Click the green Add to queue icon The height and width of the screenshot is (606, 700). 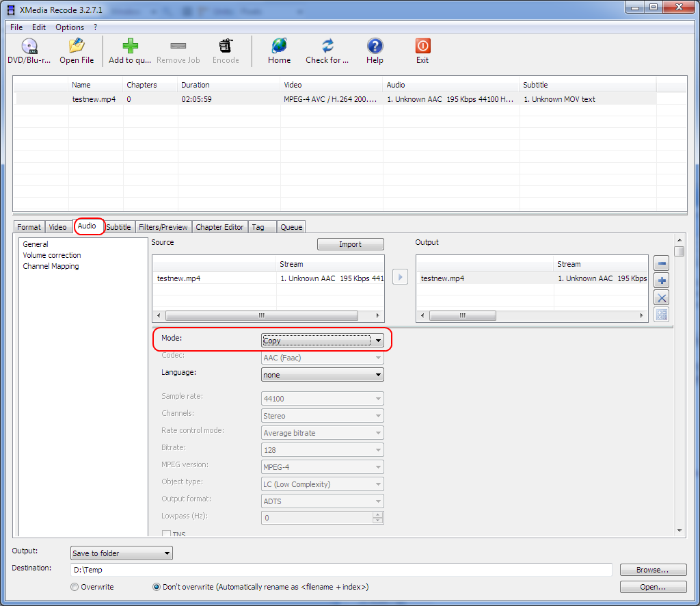[x=130, y=47]
